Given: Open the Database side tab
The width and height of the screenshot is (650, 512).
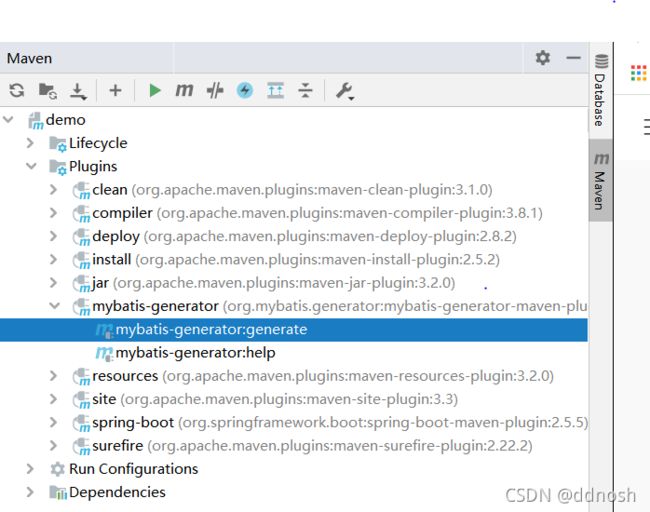Looking at the screenshot, I should (x=600, y=90).
